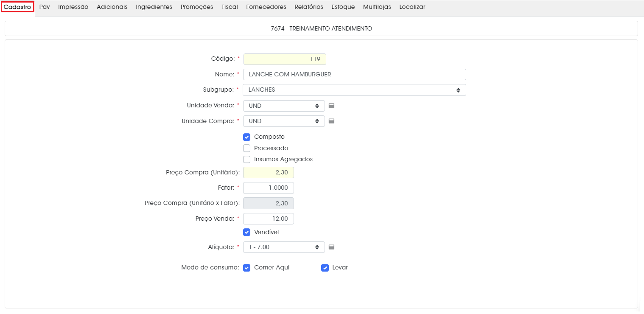Click the Alíquota label text
Viewport: 644px width, 314px height.
pos(221,247)
